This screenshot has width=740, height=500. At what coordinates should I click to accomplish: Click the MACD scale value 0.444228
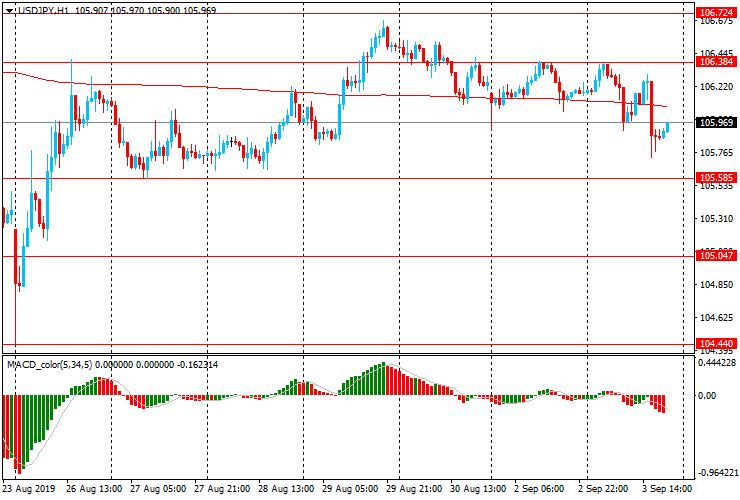(717, 363)
